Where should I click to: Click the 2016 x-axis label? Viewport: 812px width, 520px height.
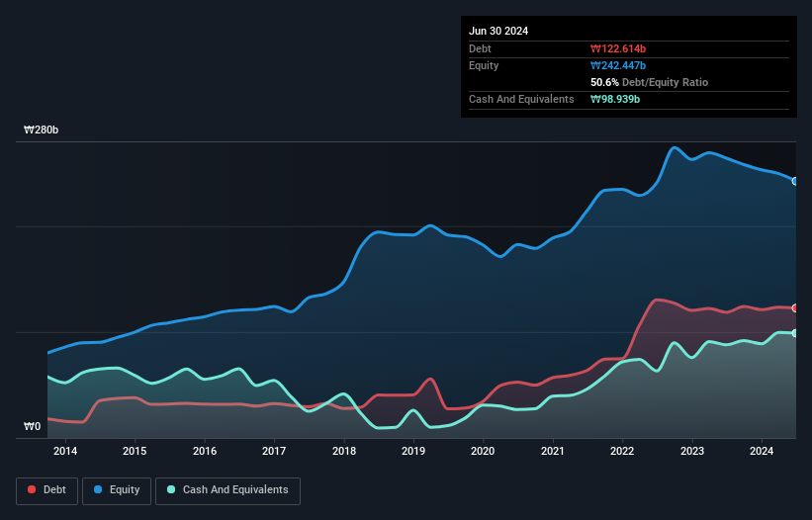205,451
